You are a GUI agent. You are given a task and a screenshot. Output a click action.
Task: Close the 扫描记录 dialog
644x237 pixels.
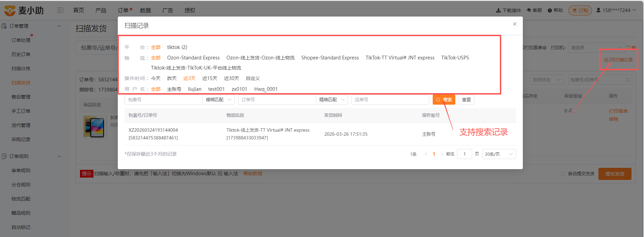pos(515,24)
